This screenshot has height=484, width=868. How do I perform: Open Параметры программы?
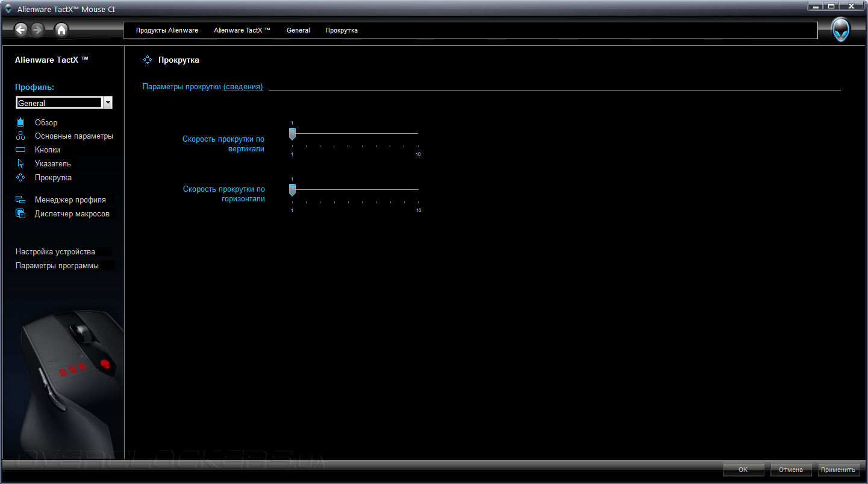(57, 265)
